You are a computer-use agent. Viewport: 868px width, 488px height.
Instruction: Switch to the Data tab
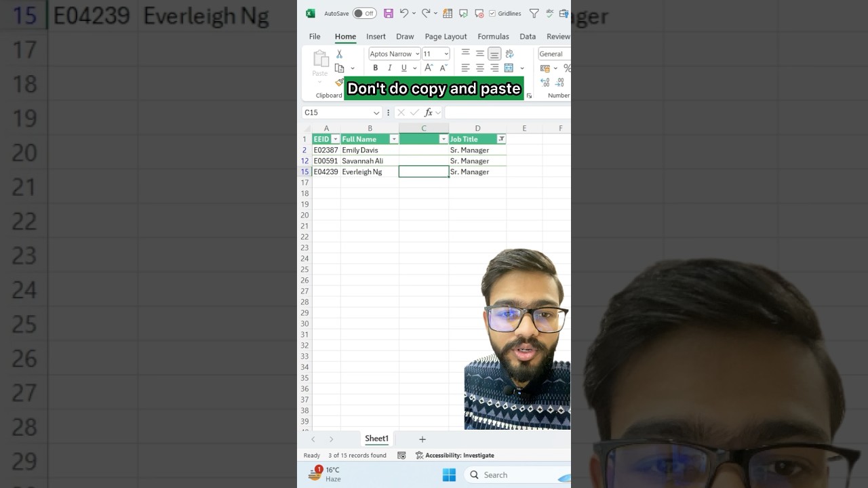pos(528,37)
